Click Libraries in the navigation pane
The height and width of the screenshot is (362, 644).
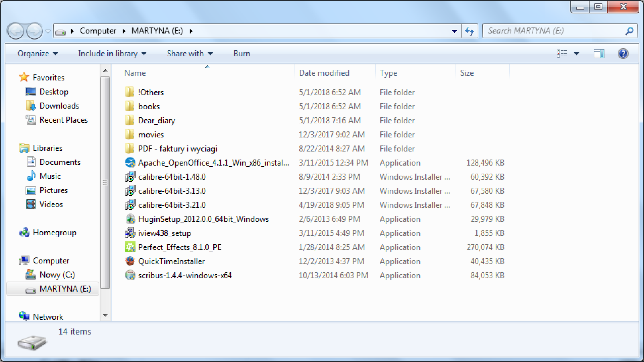coord(47,148)
